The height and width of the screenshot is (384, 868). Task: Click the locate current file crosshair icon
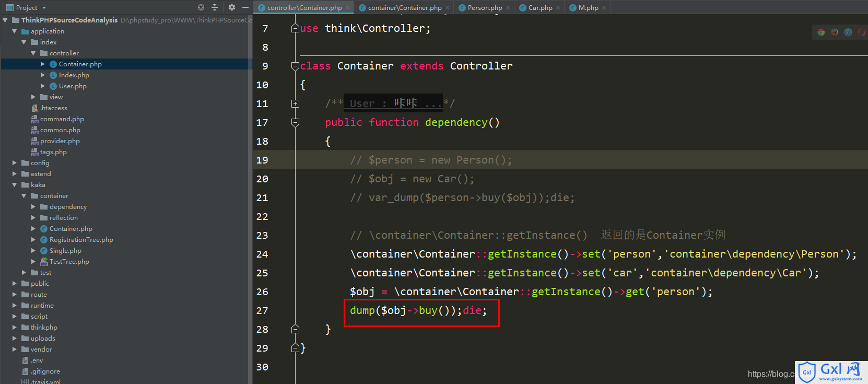(201, 7)
